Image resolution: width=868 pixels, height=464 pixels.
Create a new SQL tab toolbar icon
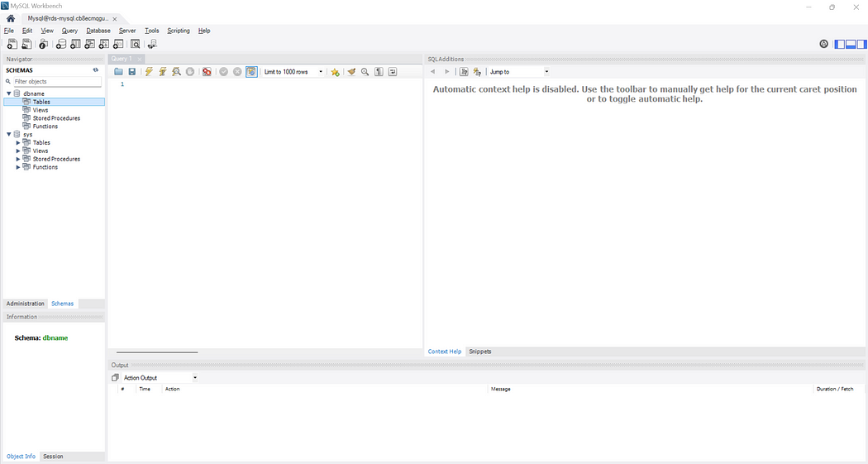click(x=12, y=45)
